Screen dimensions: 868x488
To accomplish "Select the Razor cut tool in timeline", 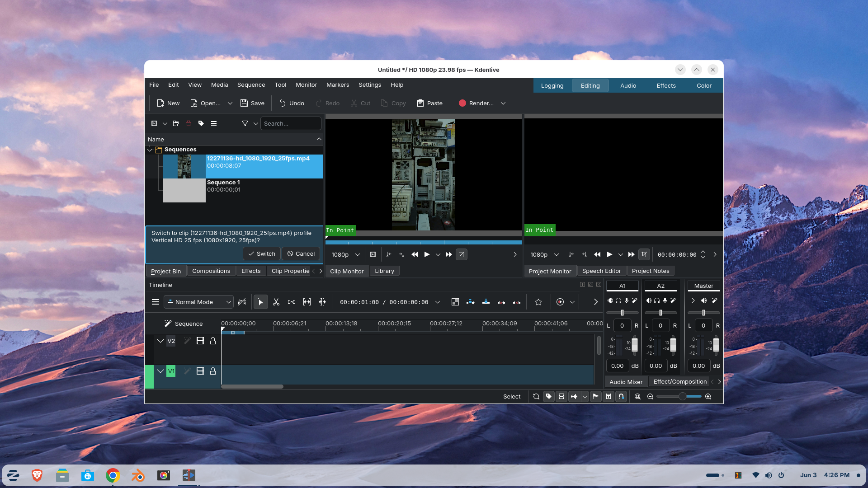I will click(276, 302).
